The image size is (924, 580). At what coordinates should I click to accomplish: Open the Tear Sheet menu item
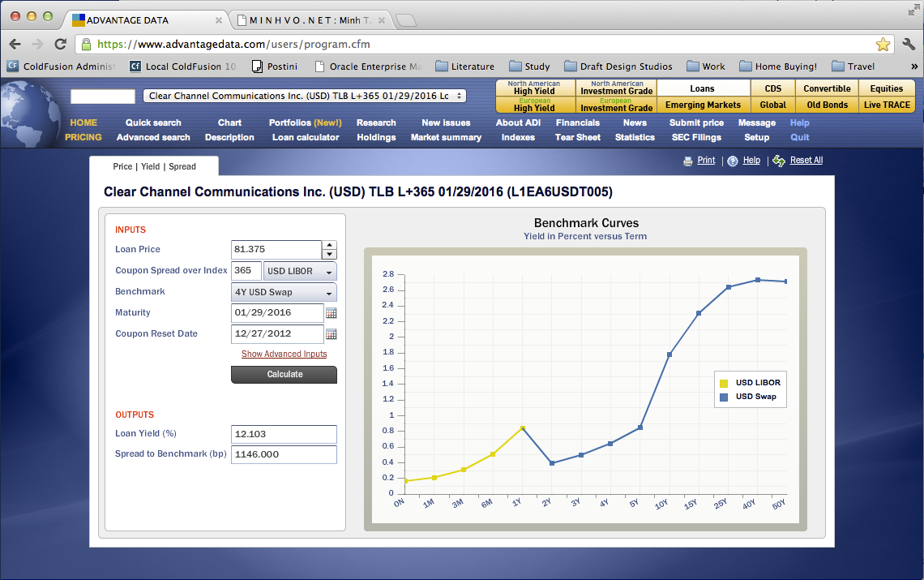[x=577, y=137]
